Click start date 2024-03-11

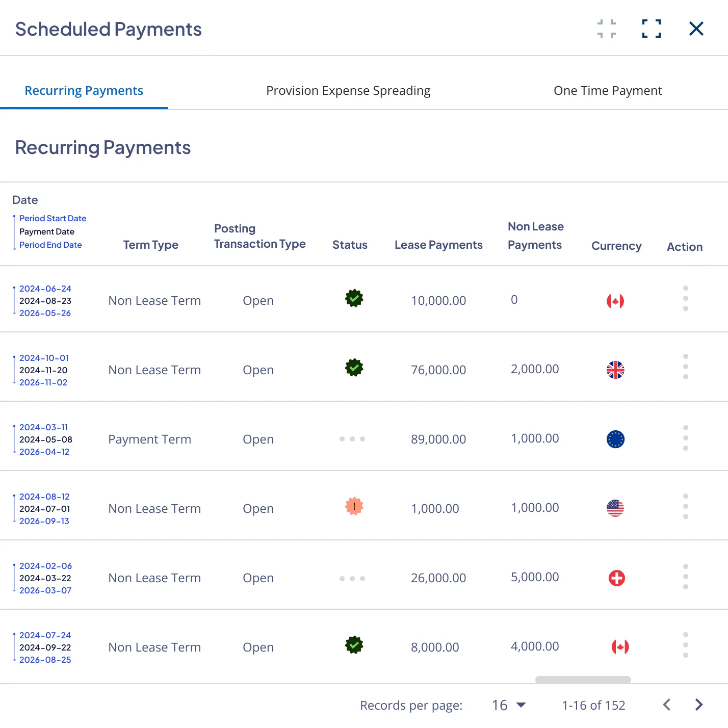tap(43, 427)
